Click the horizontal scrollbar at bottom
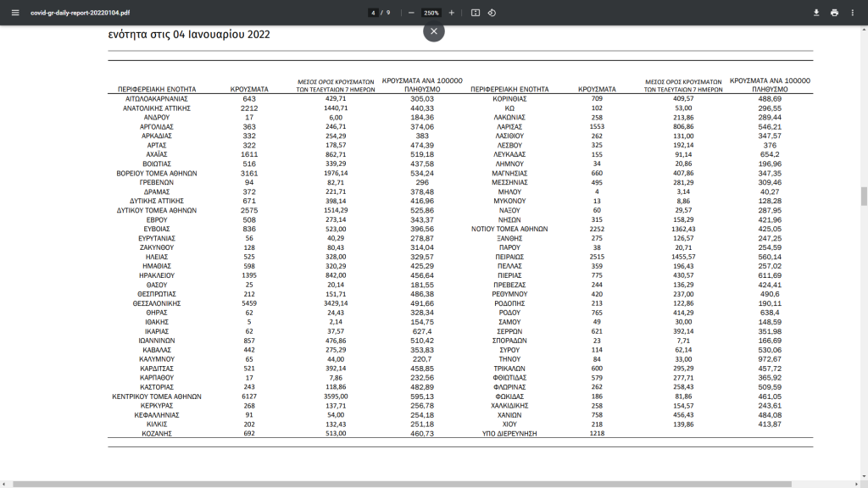 coord(402,484)
